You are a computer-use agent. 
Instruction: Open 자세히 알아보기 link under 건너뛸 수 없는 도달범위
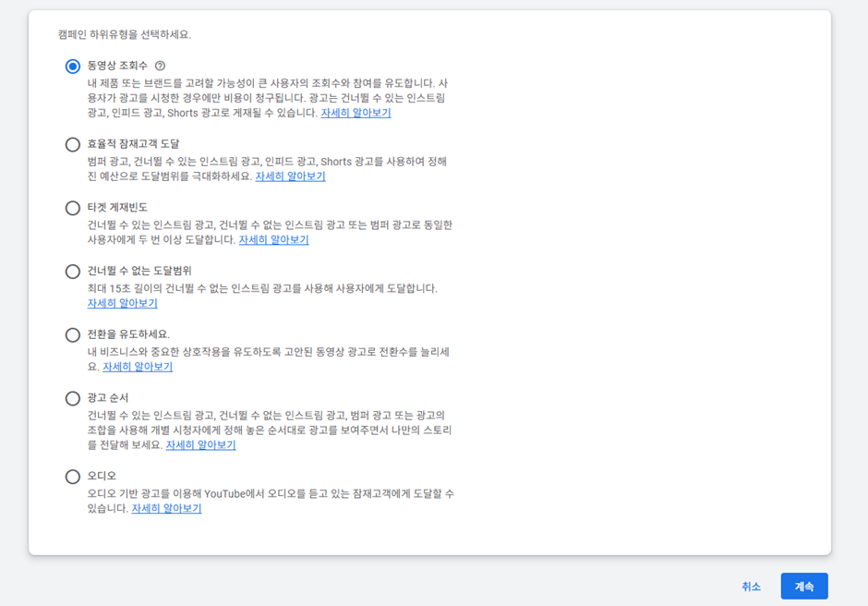pos(122,304)
